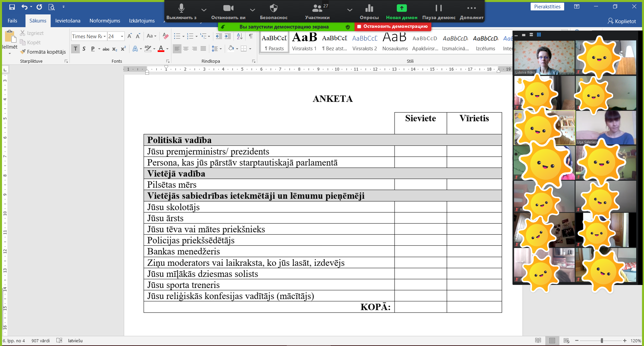Apply the Virsraksts 1 style

click(x=304, y=42)
